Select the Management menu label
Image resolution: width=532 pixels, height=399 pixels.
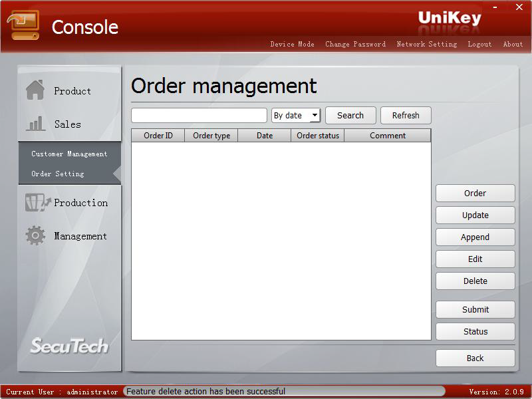(80, 236)
